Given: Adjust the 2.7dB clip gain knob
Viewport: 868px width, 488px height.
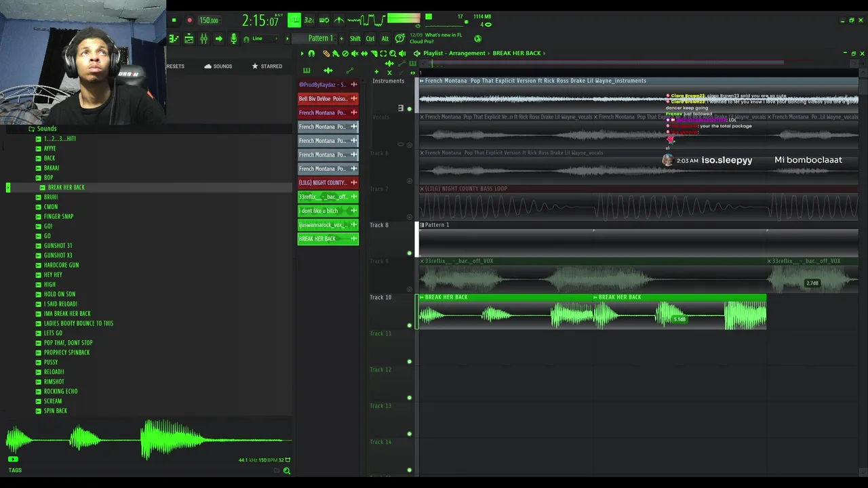Looking at the screenshot, I should tap(812, 283).
